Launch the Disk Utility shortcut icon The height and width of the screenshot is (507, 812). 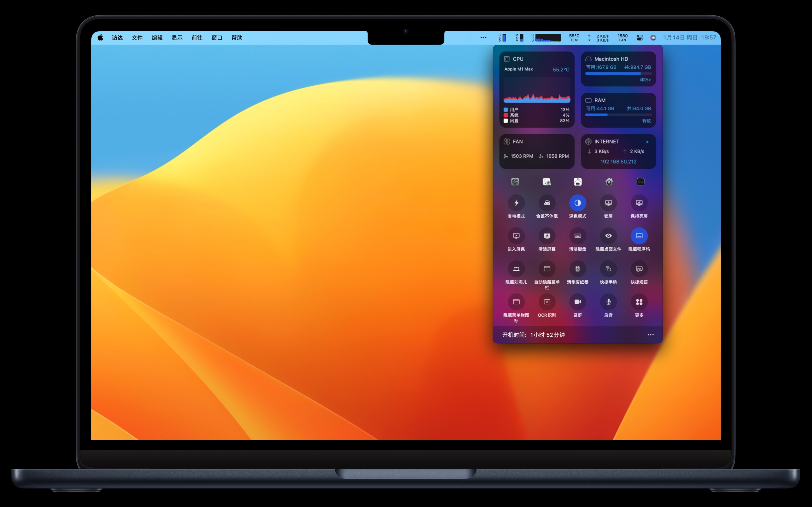point(547,181)
